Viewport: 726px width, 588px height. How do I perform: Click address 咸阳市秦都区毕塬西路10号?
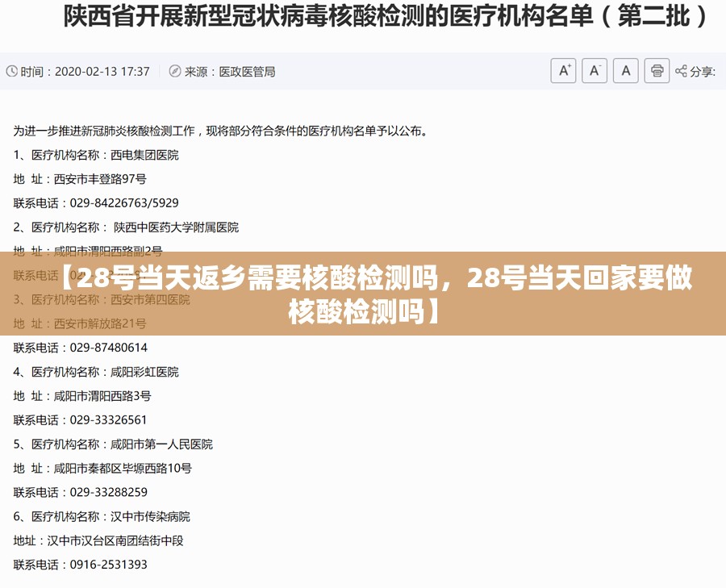click(x=123, y=469)
